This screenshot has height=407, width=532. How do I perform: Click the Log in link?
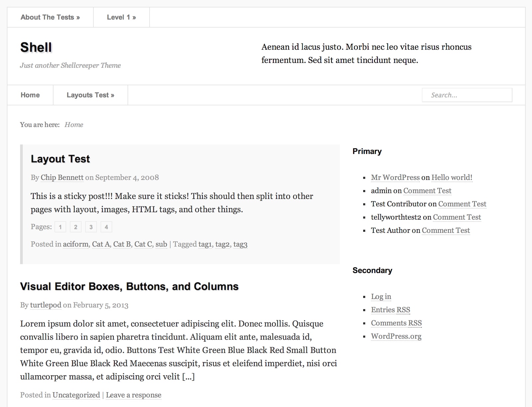click(381, 297)
